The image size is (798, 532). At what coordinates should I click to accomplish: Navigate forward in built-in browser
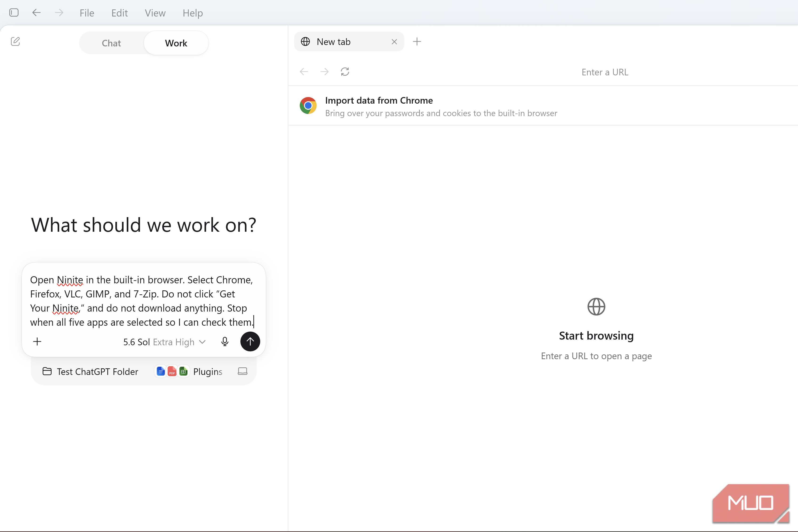point(324,72)
